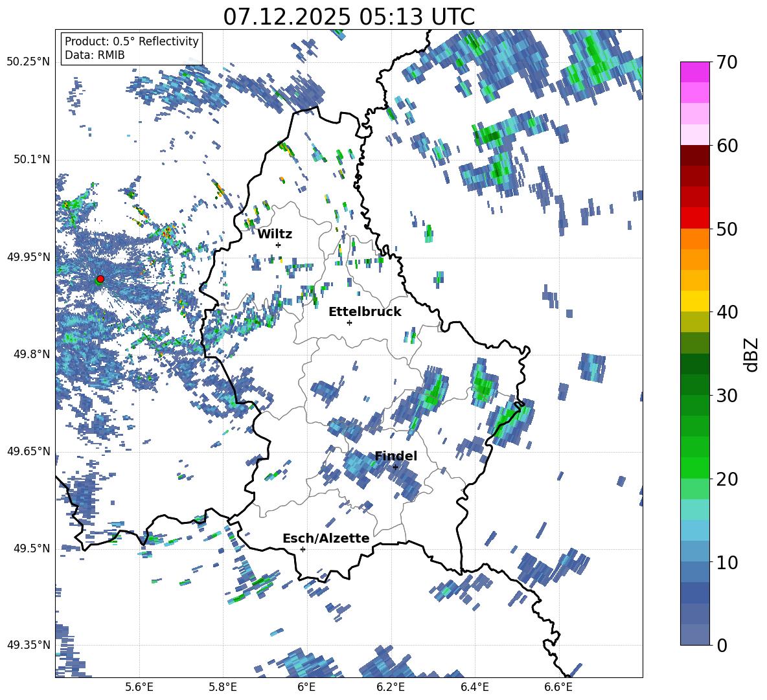This screenshot has height=700, width=767.
Task: Click the 70 value on colorbar
Action: click(727, 63)
